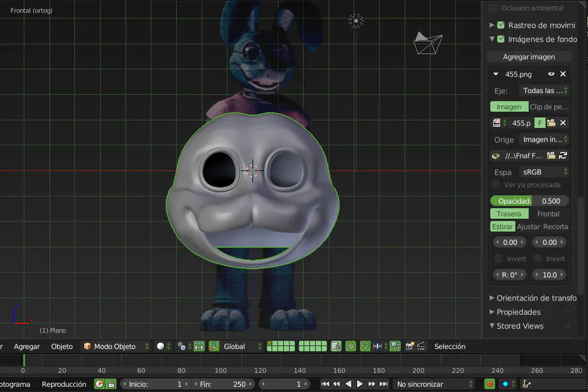Open the snap element type icon
Screen dimensions: 588x392
click(377, 346)
